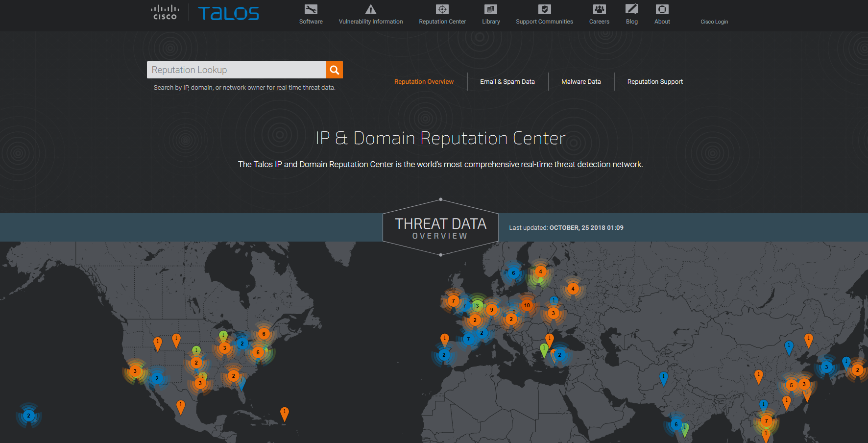The image size is (868, 443).
Task: Click the green cluster marker labeled 3 in Europe
Action: pyautogui.click(x=478, y=306)
